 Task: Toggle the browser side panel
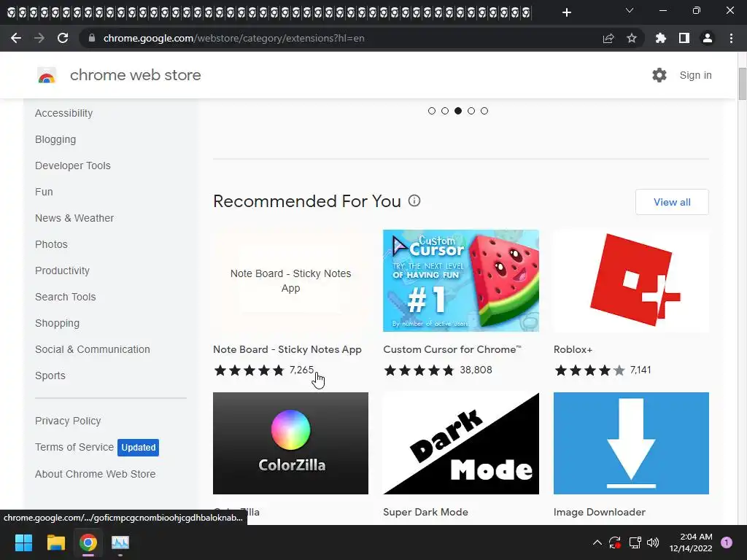tap(684, 38)
